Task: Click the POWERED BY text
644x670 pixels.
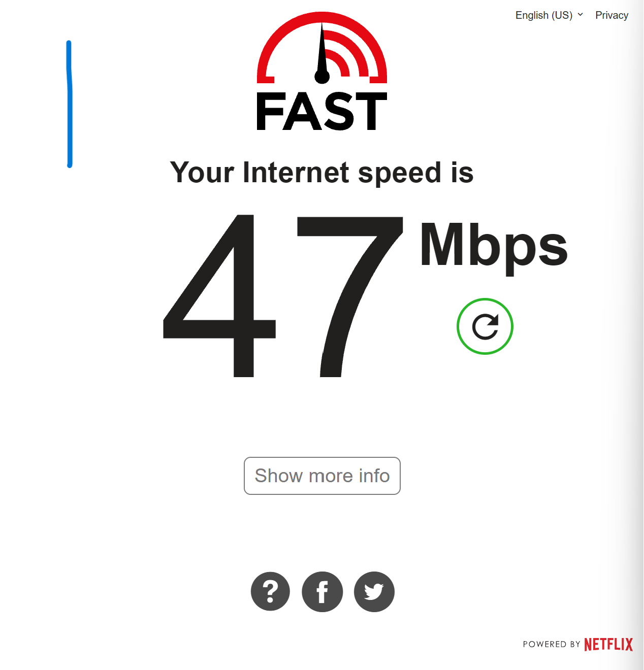Action: (552, 644)
